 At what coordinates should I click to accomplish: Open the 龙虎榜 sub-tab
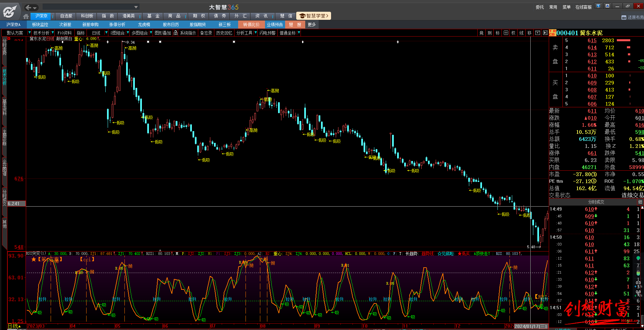point(144,24)
